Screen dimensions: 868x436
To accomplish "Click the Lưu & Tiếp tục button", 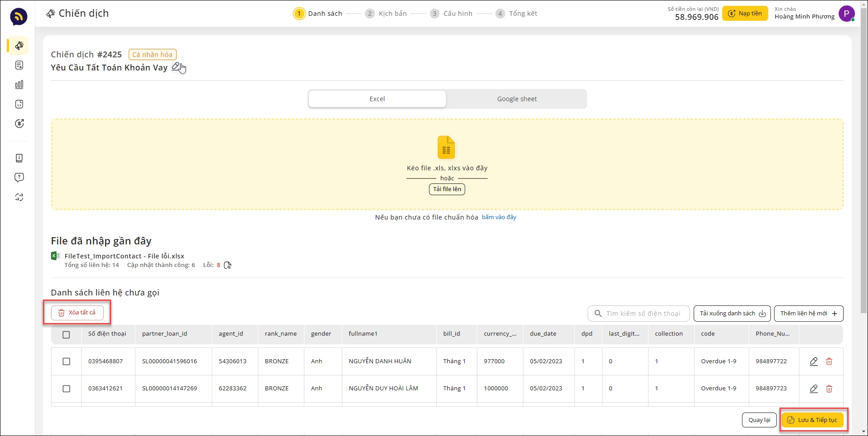I will (812, 420).
